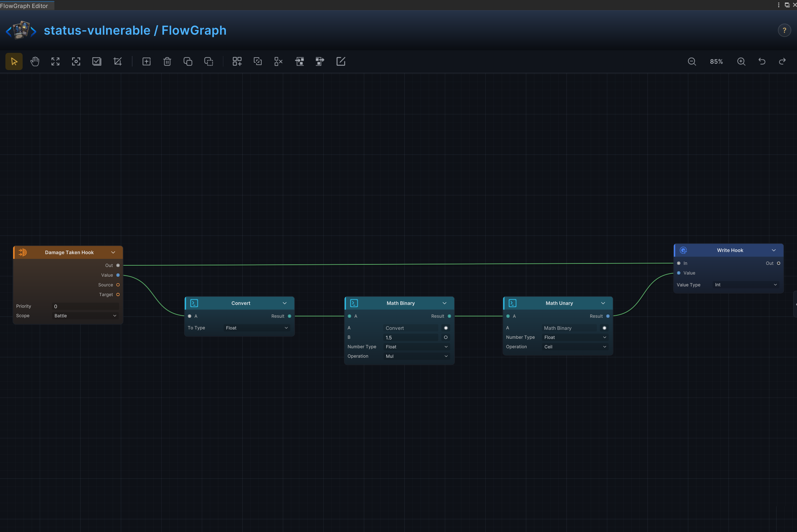Click the select-all checkmark icon
This screenshot has height=532, width=797.
click(x=97, y=61)
